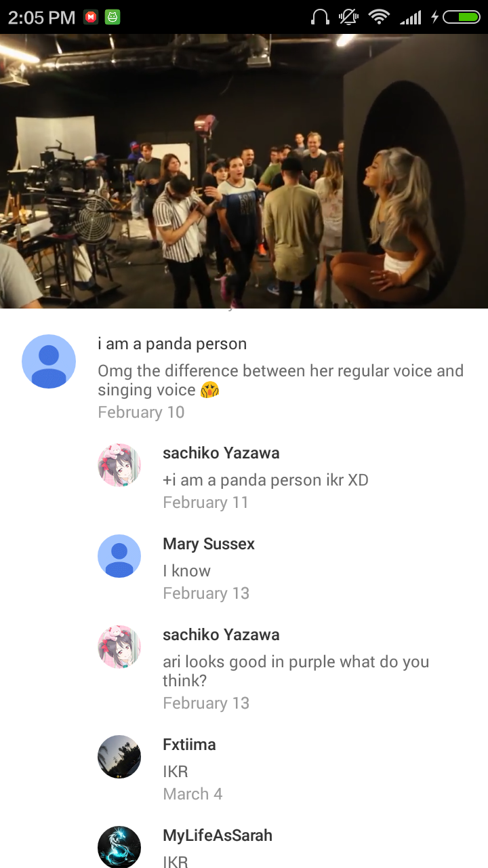Tap Mary Sussex's blue profile avatar

119,556
